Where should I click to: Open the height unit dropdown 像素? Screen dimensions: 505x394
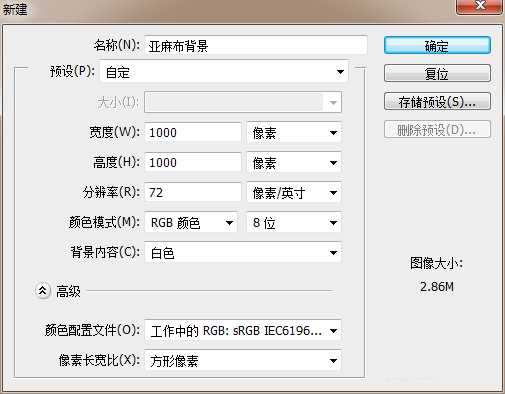coord(294,162)
